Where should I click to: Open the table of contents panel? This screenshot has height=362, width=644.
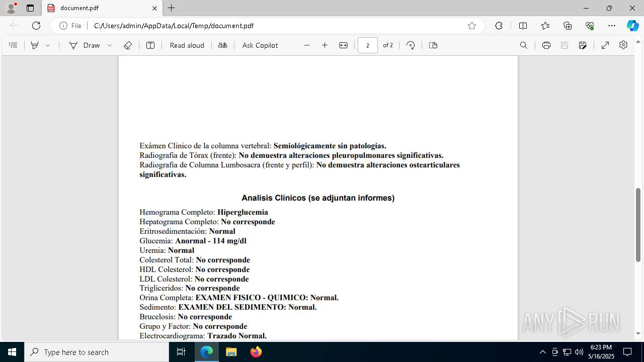point(13,45)
